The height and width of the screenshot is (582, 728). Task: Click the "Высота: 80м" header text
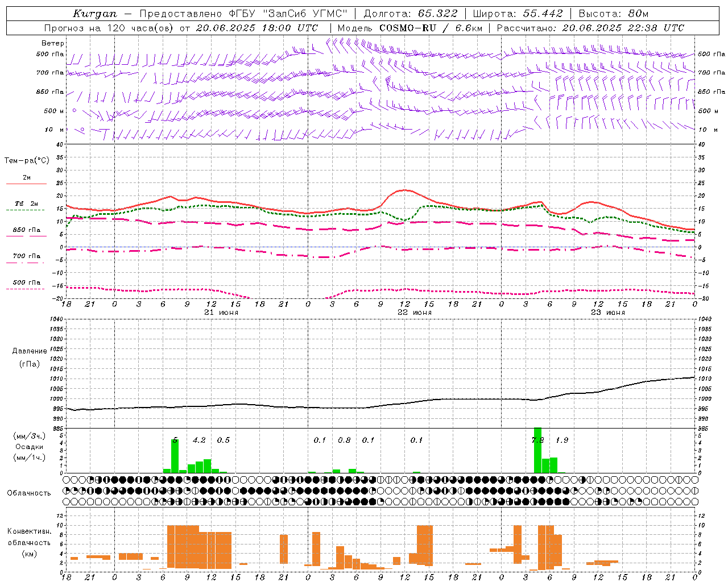613,14
